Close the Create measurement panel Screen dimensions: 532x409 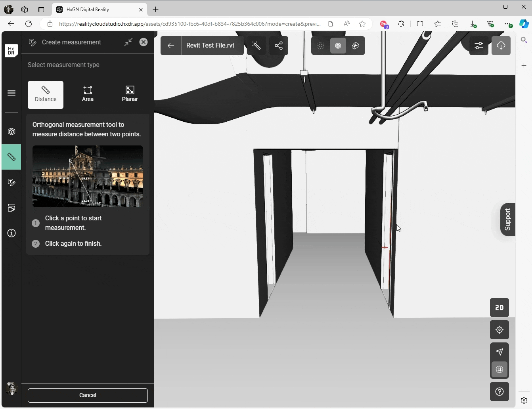coord(144,42)
